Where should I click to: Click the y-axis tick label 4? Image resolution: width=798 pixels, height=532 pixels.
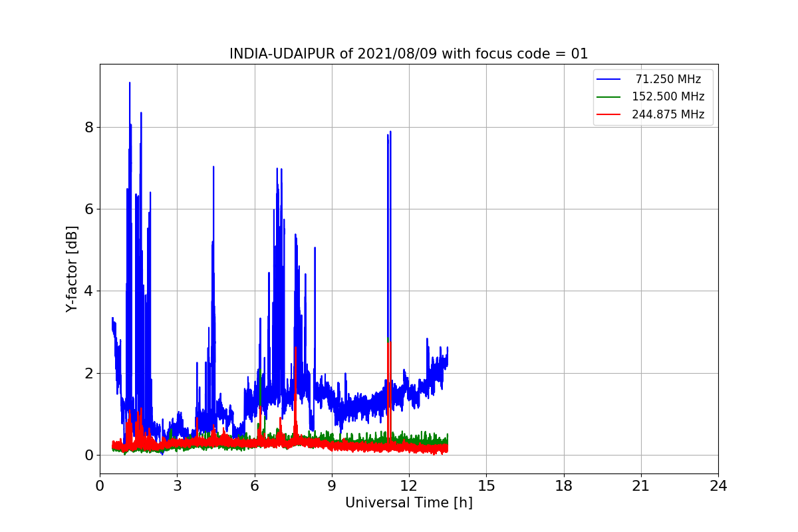pyautogui.click(x=88, y=291)
